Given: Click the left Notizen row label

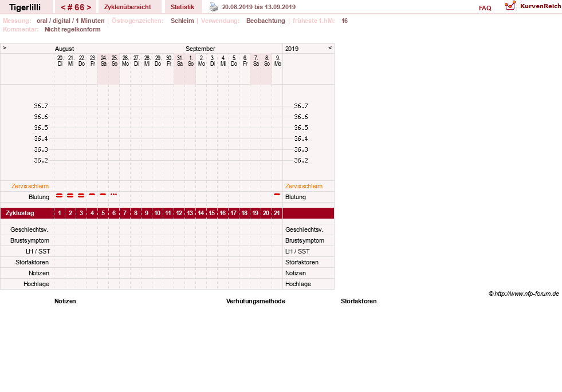Looking at the screenshot, I should point(39,273).
